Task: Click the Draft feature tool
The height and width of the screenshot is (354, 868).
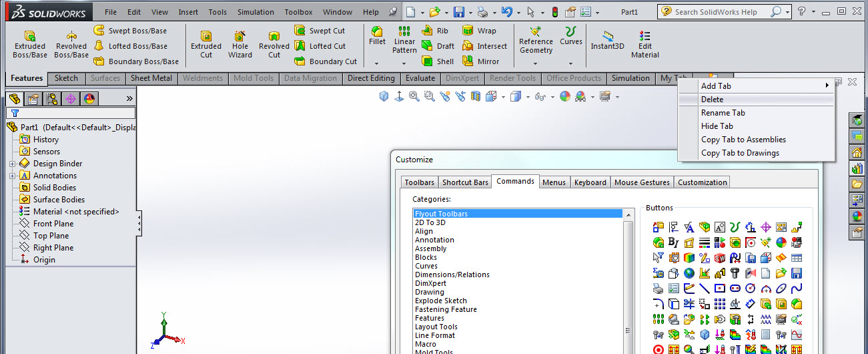Action: click(438, 46)
